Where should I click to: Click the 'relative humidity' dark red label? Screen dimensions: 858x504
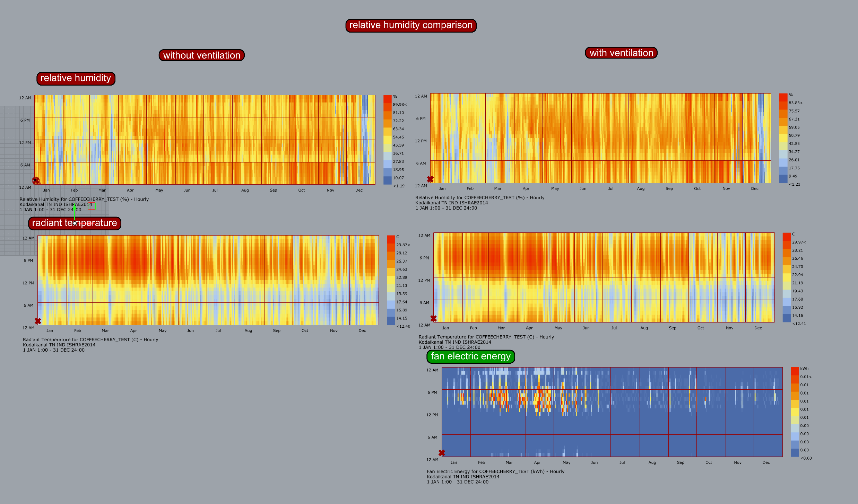(76, 78)
